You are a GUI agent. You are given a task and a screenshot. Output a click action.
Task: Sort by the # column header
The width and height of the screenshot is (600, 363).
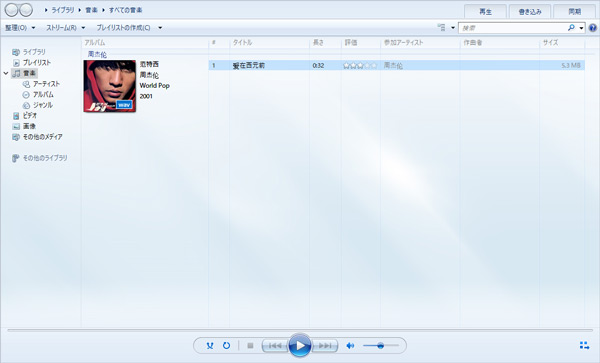tap(219, 42)
